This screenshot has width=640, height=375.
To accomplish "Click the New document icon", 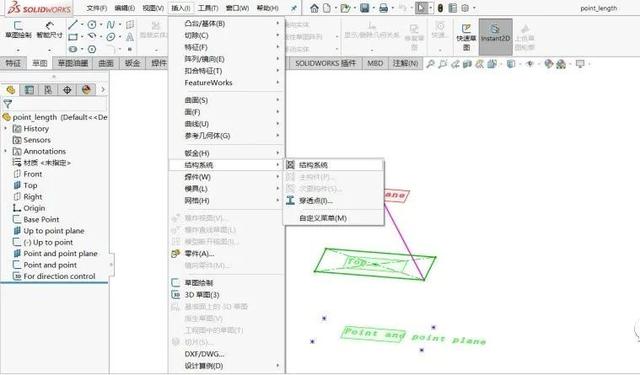I will pos(327,8).
